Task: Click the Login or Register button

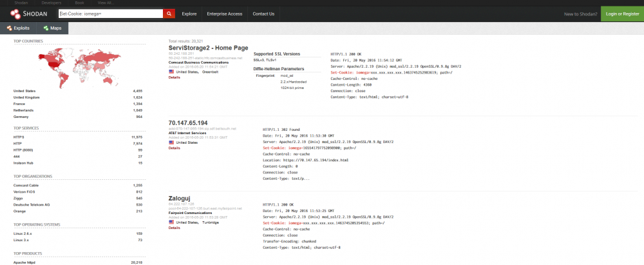Action: coord(622,14)
